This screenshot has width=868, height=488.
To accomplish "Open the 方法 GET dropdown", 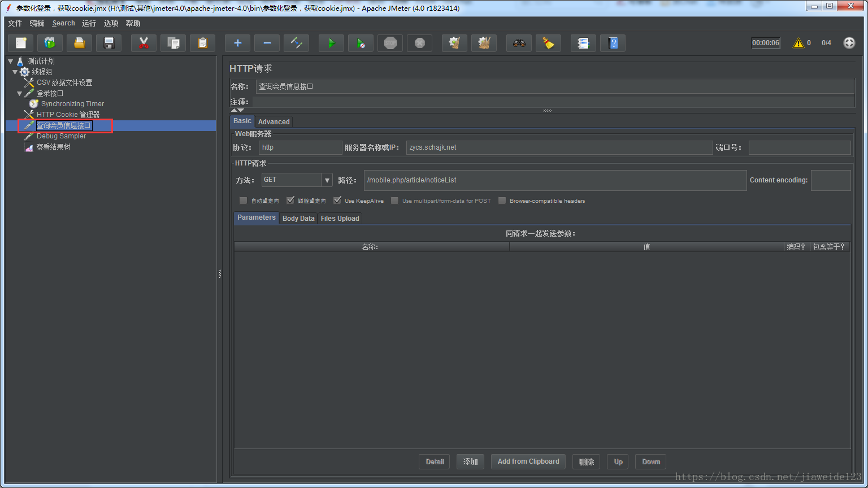I will [327, 180].
